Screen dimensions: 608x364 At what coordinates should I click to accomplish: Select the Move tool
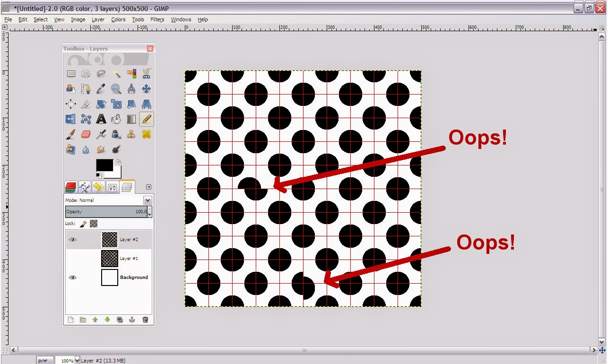click(x=147, y=88)
